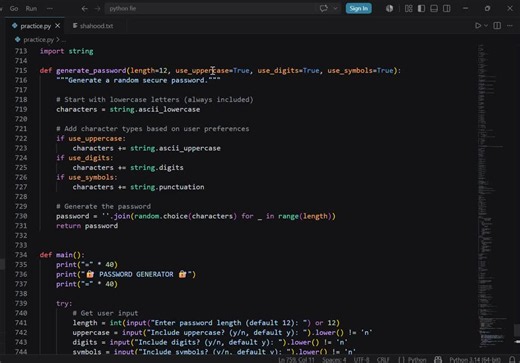Select the Python 3.14 interpreter
Viewport: 520px width, 363px height.
point(475,360)
